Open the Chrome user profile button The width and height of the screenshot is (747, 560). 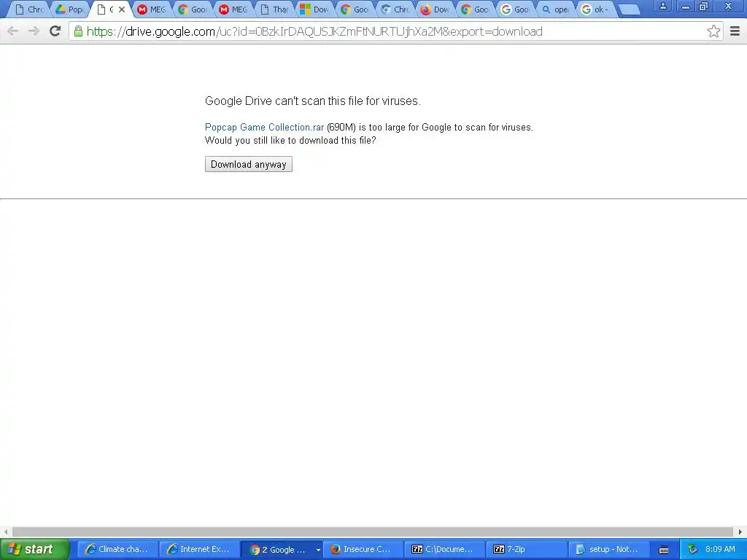[662, 6]
